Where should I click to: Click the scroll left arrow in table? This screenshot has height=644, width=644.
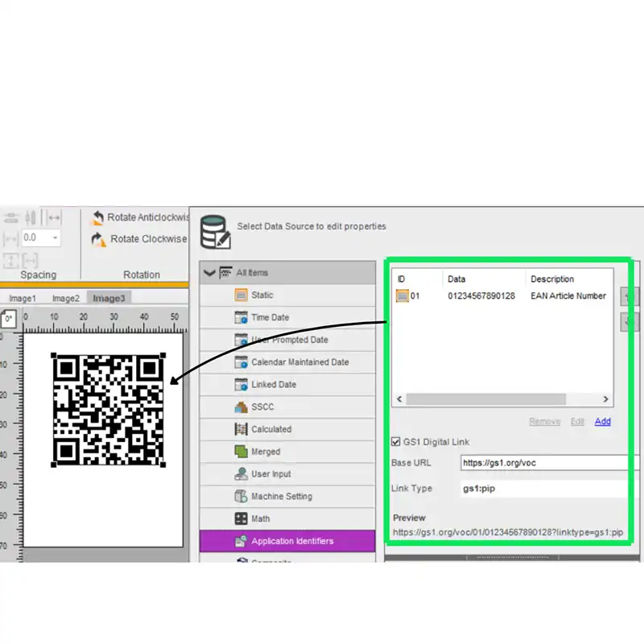[399, 399]
